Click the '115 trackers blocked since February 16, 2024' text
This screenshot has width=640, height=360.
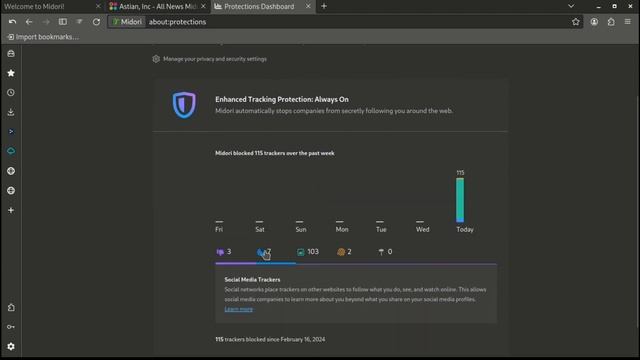point(270,339)
